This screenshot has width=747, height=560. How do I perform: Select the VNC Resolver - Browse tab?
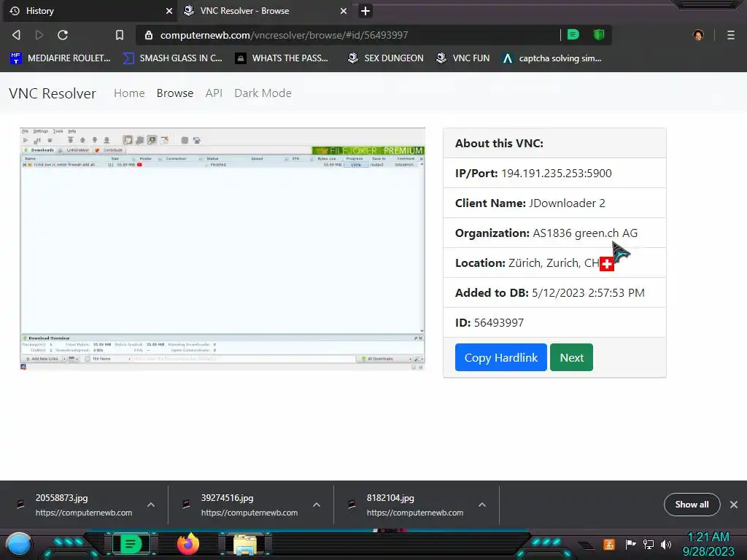point(266,10)
